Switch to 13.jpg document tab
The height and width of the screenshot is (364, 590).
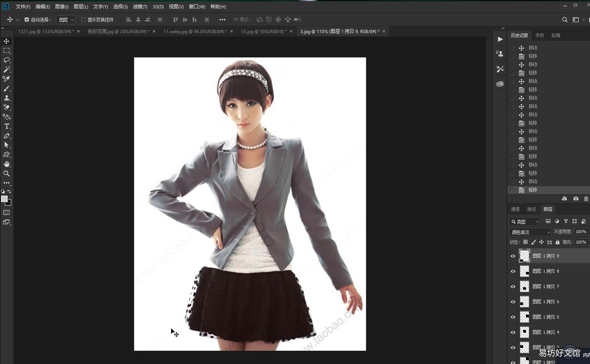pyautogui.click(x=263, y=31)
